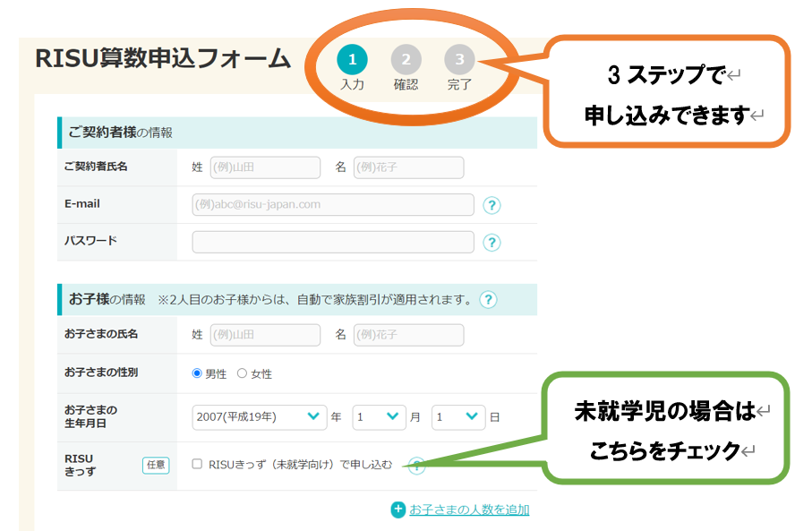Click step 3 完了 circle
812x531 pixels.
(x=459, y=60)
